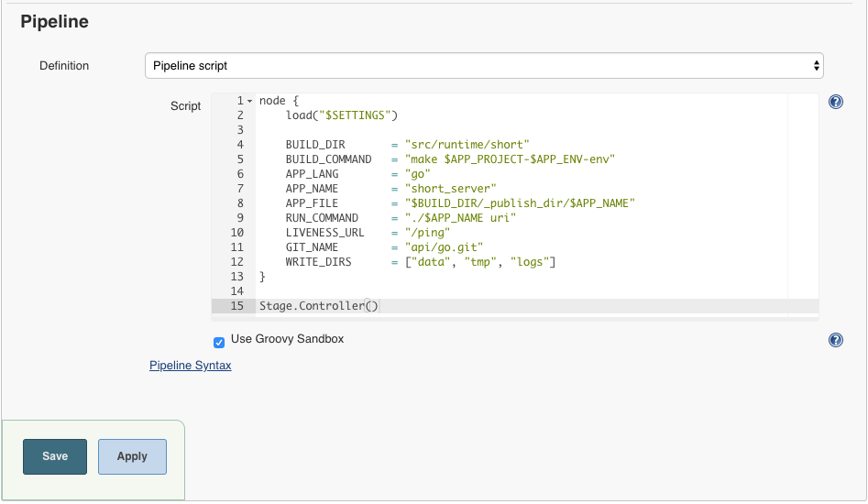This screenshot has width=868, height=504.
Task: Toggle the Use Groovy Sandbox checkbox
Action: [219, 342]
